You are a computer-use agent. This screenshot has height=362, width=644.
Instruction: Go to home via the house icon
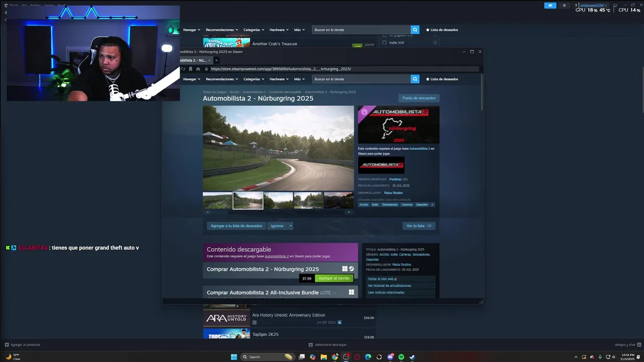click(x=198, y=69)
